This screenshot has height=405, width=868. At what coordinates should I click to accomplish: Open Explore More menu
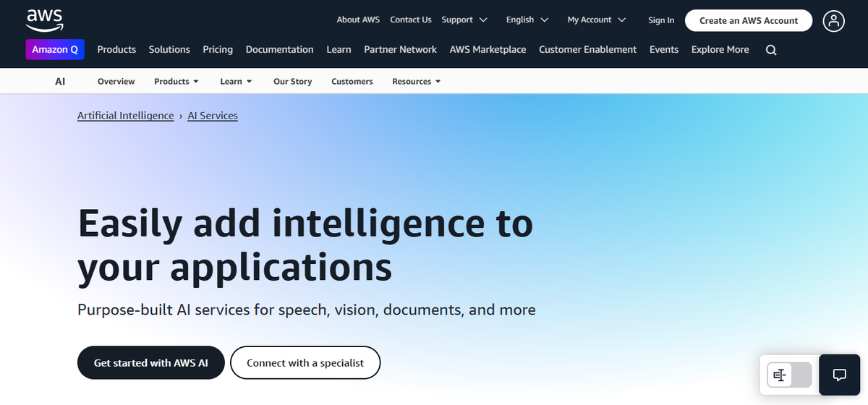click(x=720, y=49)
